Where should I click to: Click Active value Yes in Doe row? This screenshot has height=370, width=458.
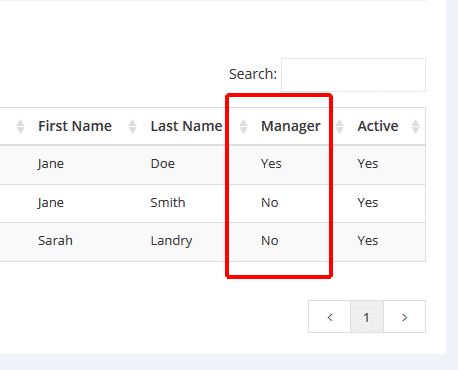coord(368,164)
